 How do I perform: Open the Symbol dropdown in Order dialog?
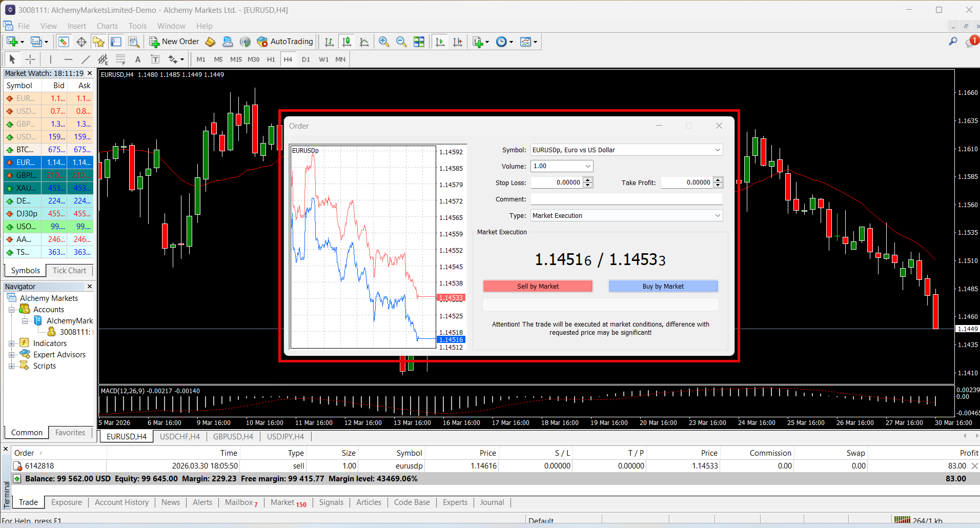pyautogui.click(x=718, y=150)
